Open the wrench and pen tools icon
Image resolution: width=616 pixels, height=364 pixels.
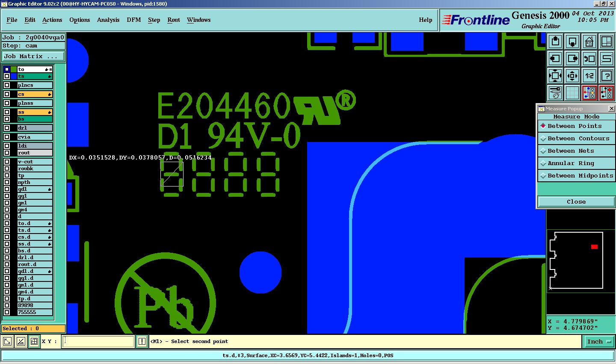point(555,92)
